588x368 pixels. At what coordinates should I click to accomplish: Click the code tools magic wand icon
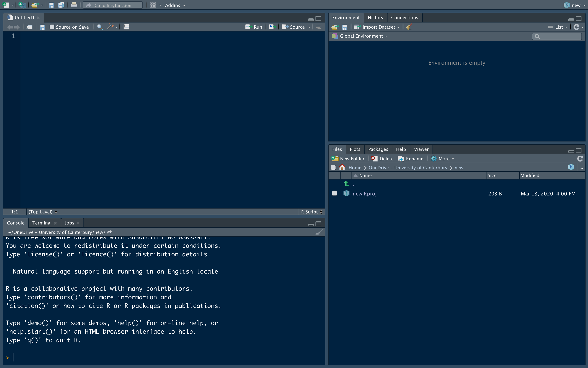pyautogui.click(x=110, y=27)
